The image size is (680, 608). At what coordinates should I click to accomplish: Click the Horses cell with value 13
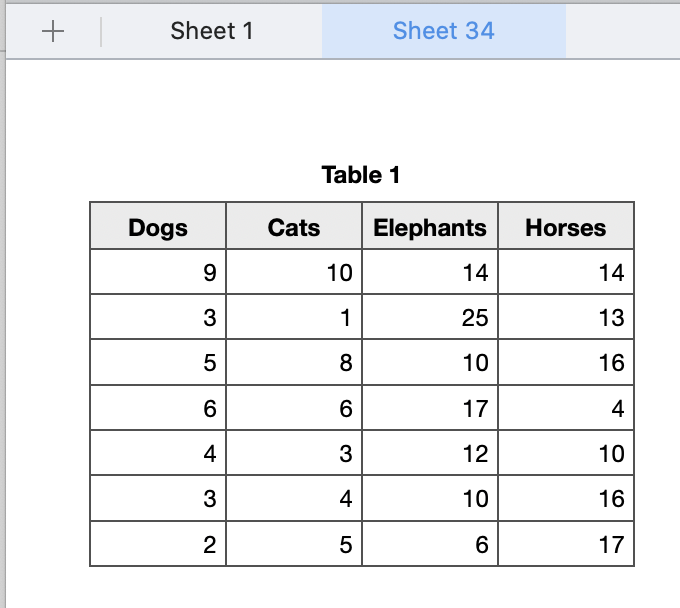click(x=566, y=317)
